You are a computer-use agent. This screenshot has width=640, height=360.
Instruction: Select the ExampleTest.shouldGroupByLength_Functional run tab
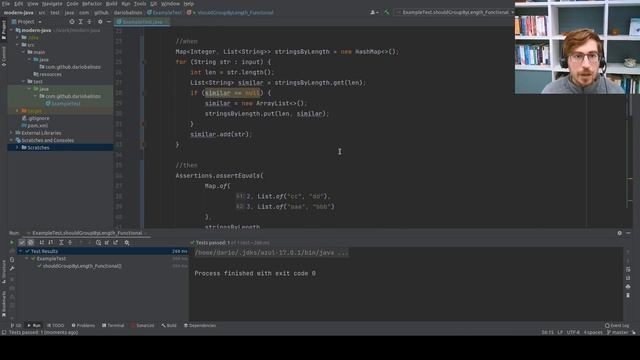[87, 233]
